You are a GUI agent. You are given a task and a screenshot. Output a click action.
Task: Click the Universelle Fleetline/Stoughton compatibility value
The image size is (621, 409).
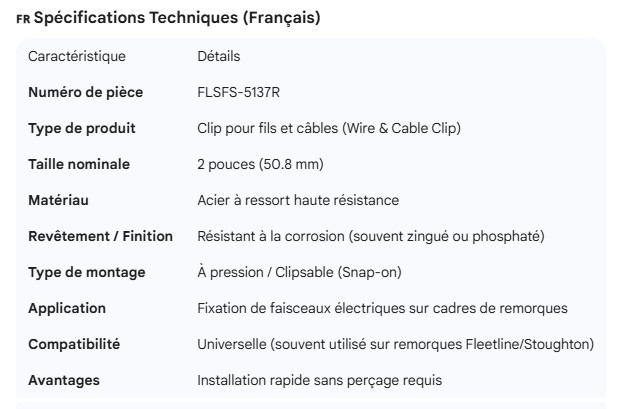click(x=396, y=344)
